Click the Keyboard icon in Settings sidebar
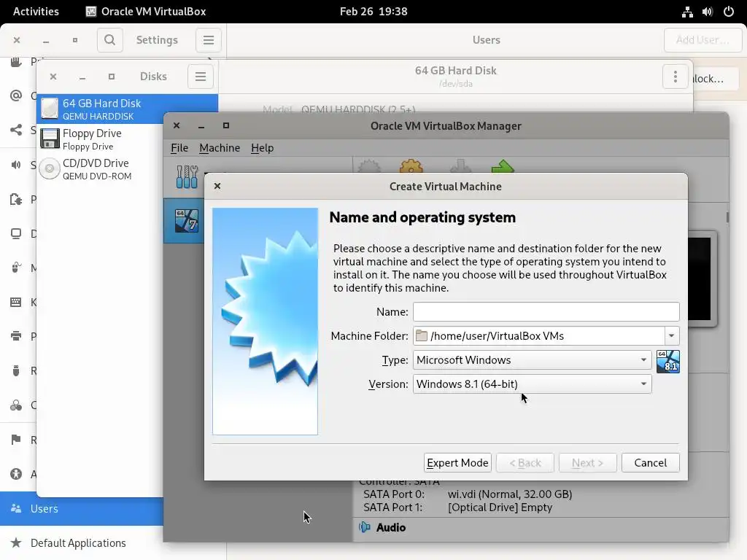This screenshot has width=747, height=560. [16, 303]
